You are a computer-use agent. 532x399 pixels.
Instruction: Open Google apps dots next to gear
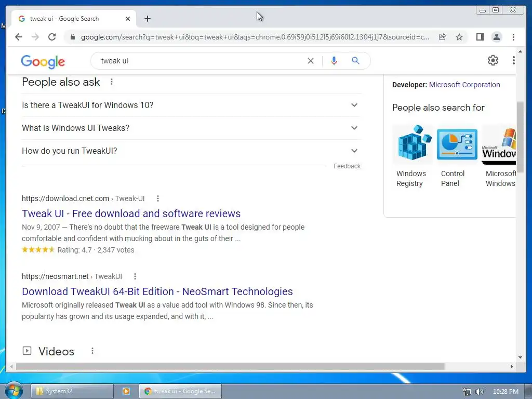[513, 60]
